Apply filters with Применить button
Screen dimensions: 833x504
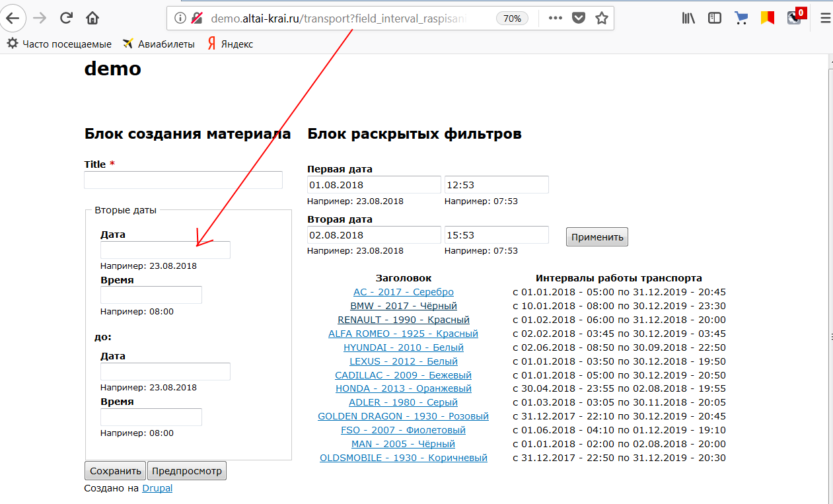[x=597, y=237]
